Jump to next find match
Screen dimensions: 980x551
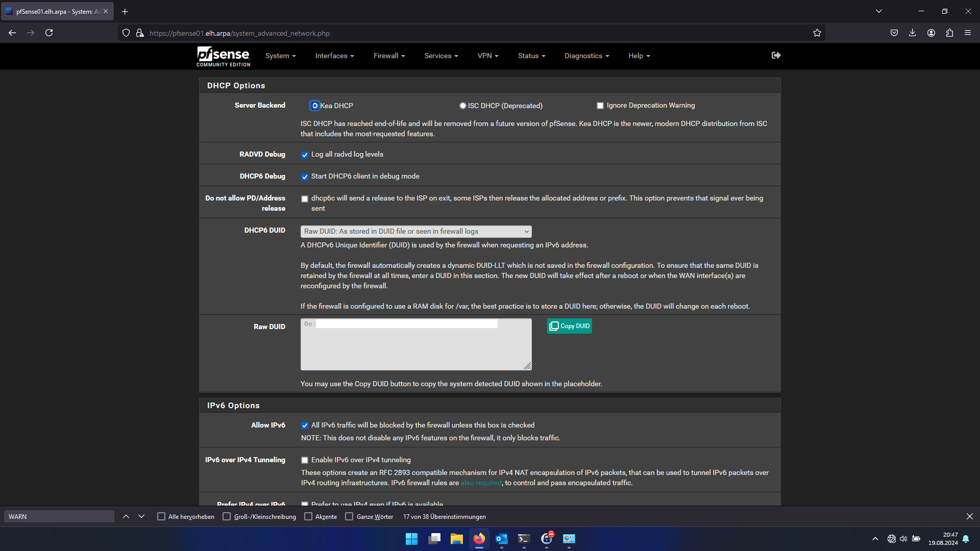[141, 516]
